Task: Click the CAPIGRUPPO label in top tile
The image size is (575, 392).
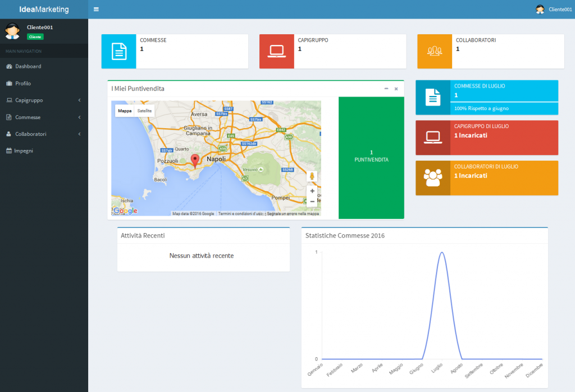Action: point(313,40)
